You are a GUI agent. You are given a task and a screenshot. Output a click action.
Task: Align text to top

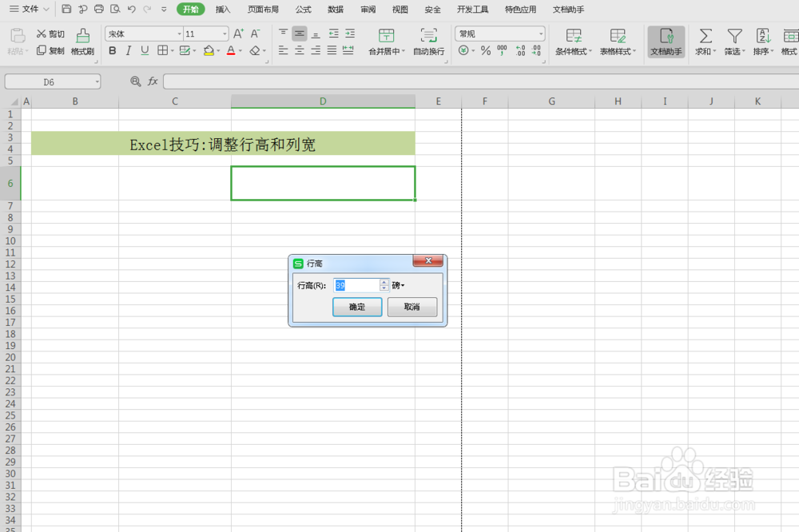pos(284,34)
